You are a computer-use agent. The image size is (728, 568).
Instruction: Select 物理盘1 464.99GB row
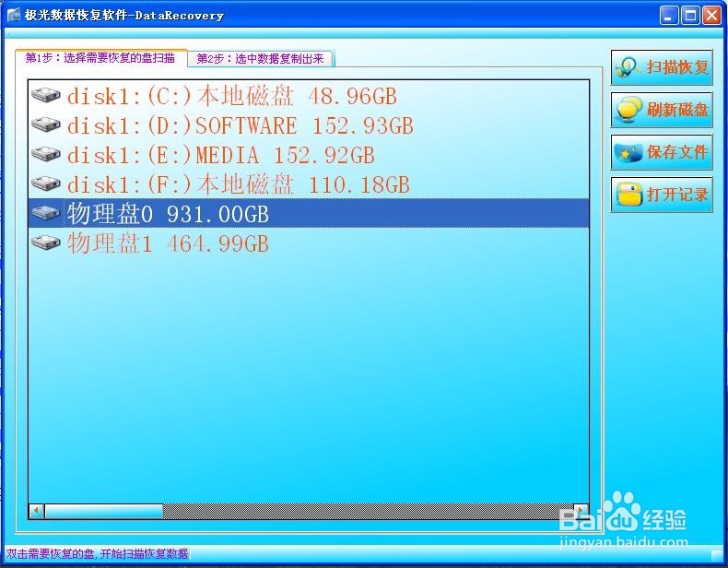pos(309,243)
